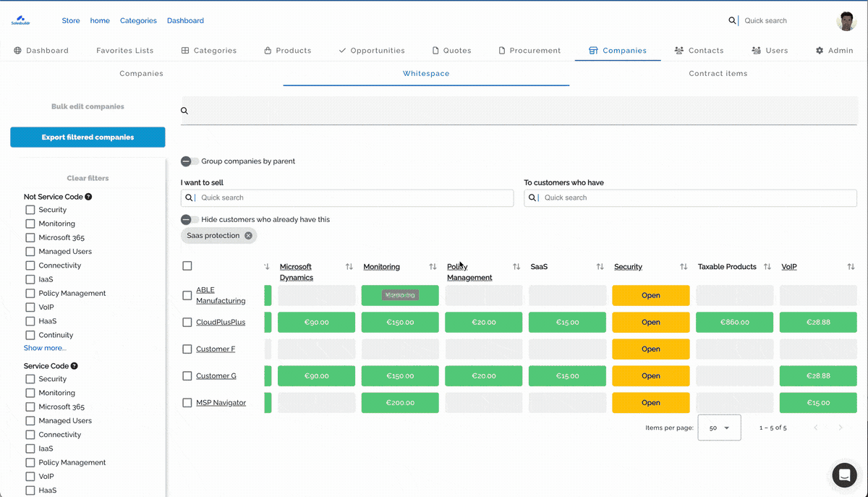868x497 pixels.
Task: Open the chat support widget
Action: pyautogui.click(x=844, y=475)
